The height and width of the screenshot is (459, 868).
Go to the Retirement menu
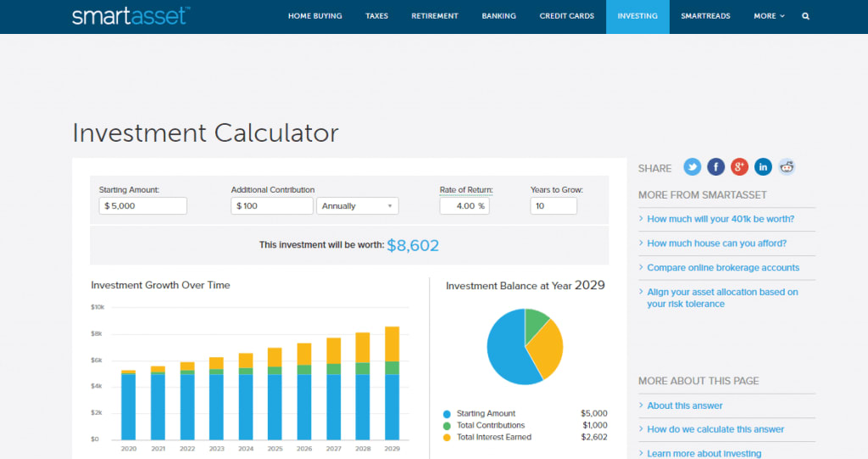(x=435, y=16)
